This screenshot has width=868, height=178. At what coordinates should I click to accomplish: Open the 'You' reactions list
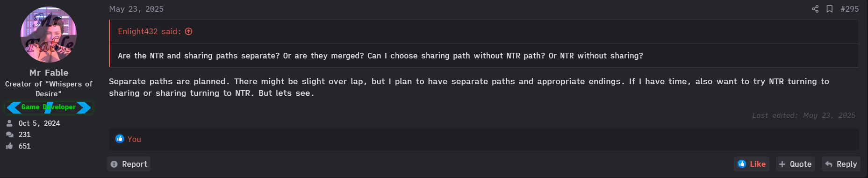point(134,139)
